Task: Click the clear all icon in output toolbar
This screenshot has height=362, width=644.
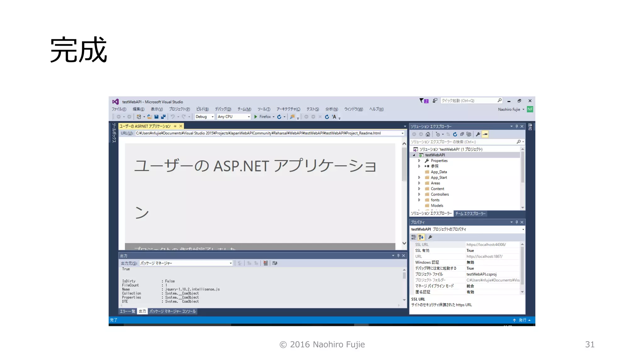Action: 266,263
